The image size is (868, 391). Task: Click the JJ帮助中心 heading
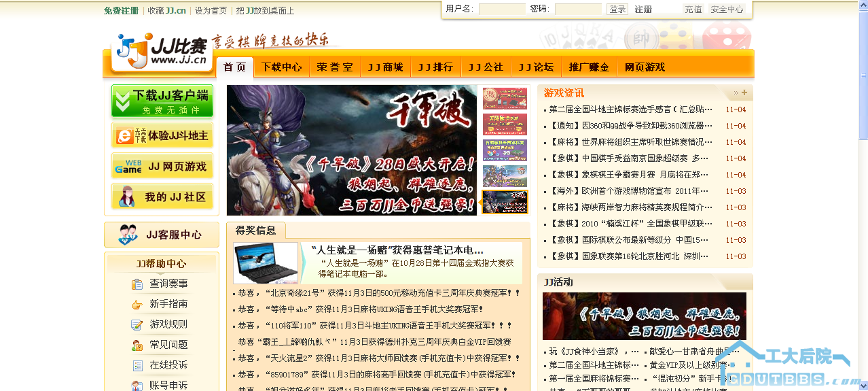161,264
